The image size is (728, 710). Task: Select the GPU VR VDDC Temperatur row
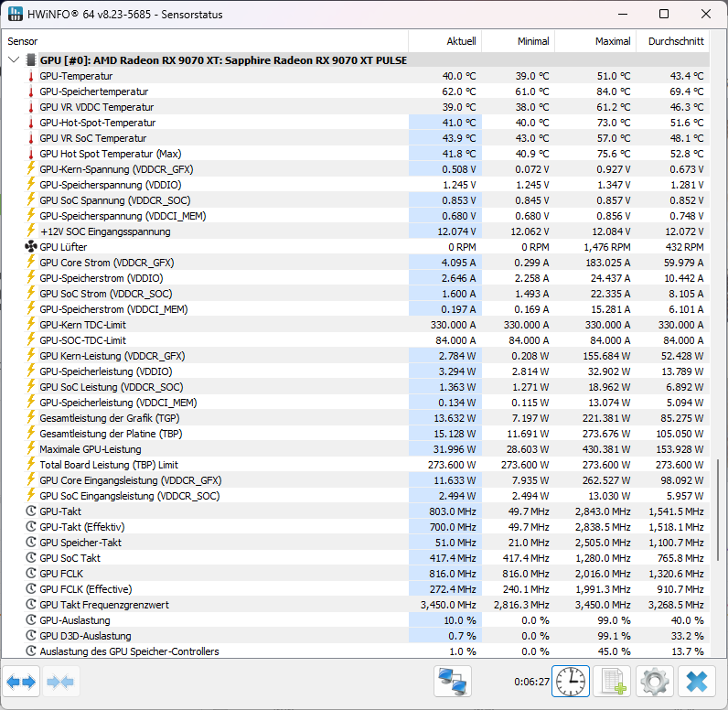coord(367,107)
